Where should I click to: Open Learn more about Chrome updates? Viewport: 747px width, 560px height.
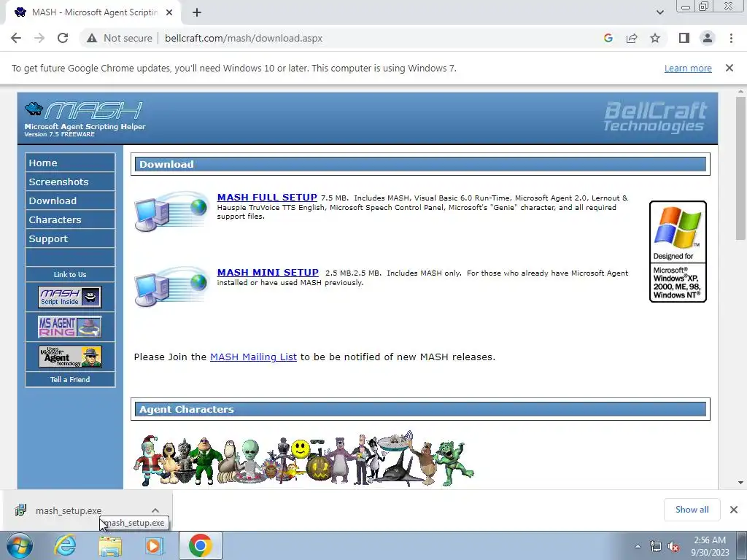point(688,68)
